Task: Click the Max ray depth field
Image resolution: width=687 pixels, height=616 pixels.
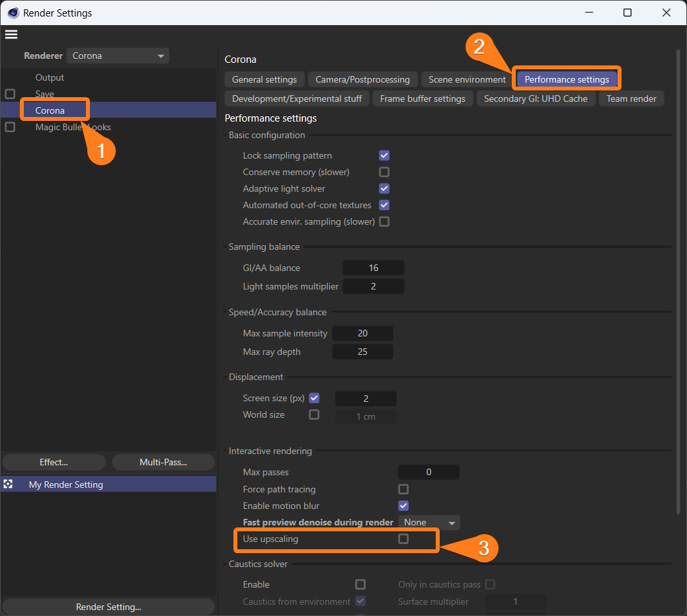Action: tap(362, 352)
